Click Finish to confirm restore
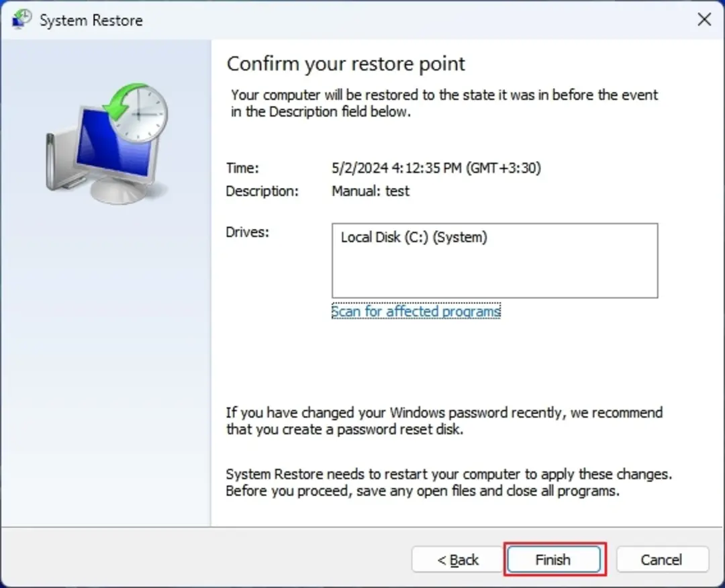This screenshot has width=725, height=588. [553, 559]
